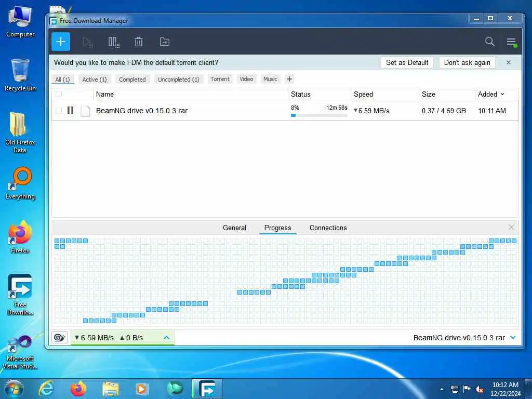Close the details panel with X
The height and width of the screenshot is (399, 532).
511,228
